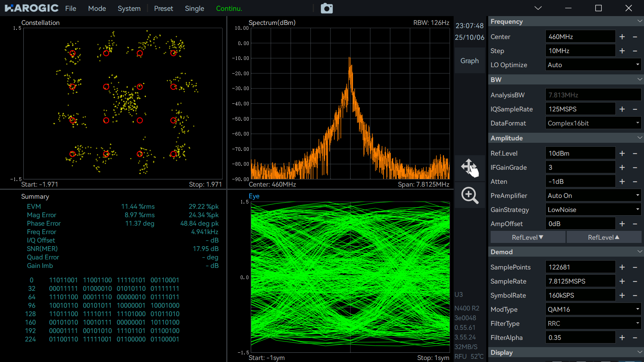
Task: Click the RefLevel down button
Action: [528, 237]
